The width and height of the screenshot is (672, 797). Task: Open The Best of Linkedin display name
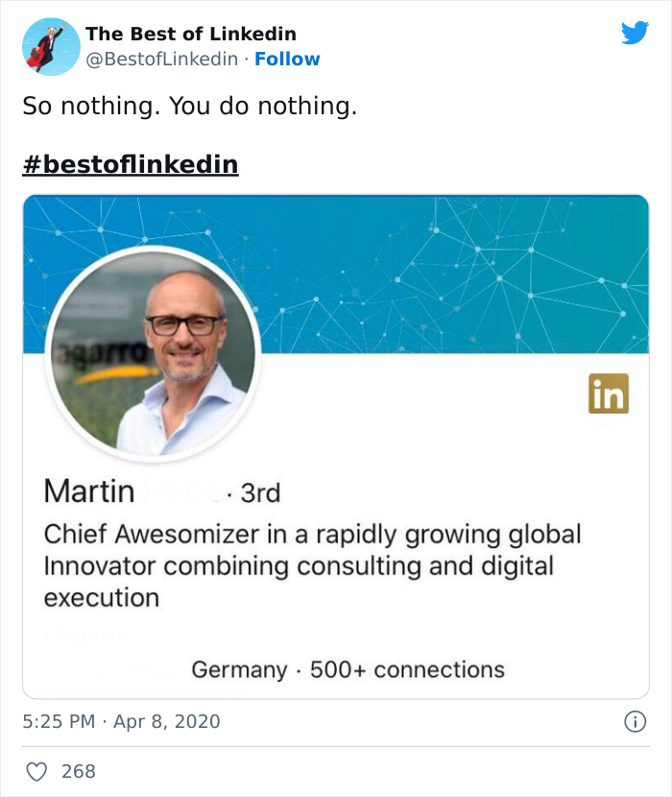(191, 35)
